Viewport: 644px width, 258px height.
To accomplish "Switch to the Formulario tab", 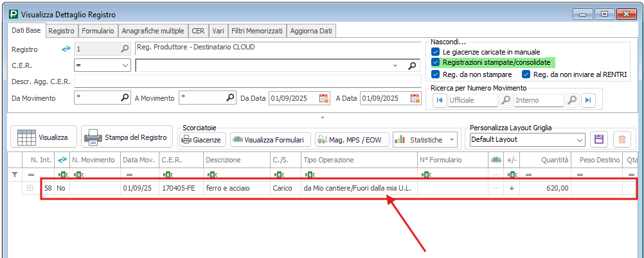I will click(x=98, y=31).
